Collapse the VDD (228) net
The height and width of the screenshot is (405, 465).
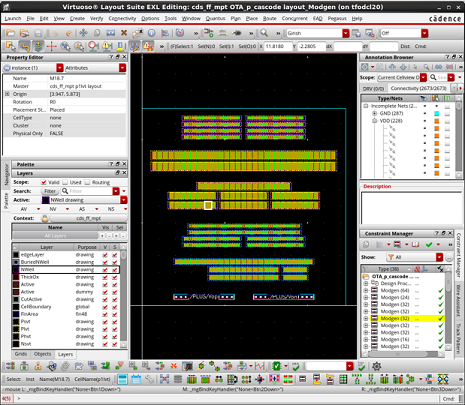[375, 121]
